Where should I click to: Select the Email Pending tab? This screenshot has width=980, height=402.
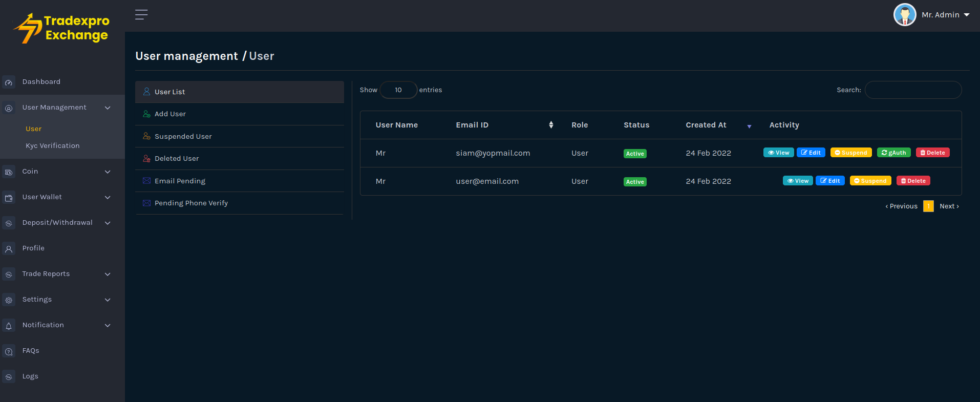click(180, 181)
